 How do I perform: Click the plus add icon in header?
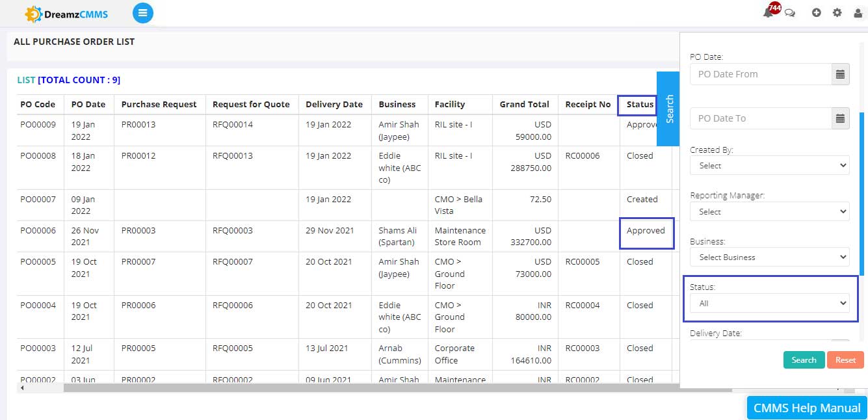(x=817, y=13)
